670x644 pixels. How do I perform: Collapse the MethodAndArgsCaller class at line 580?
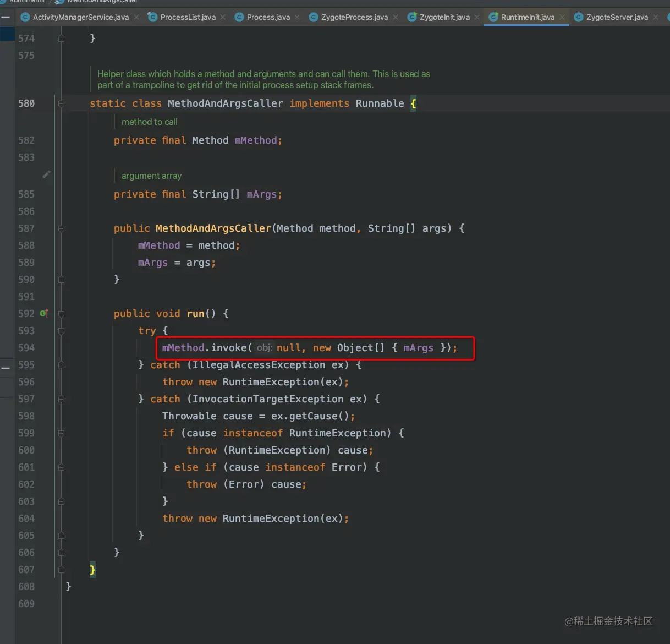(x=61, y=103)
